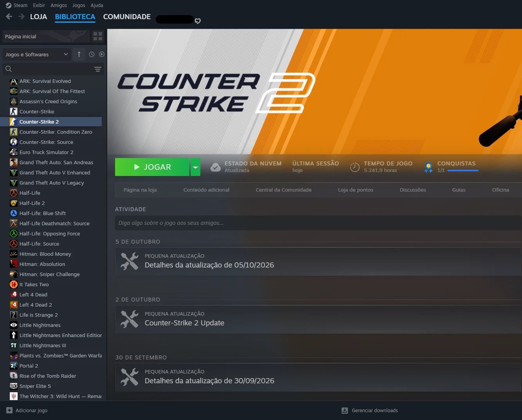The width and height of the screenshot is (522, 420).
Task: Open the Amigos menu
Action: click(59, 5)
